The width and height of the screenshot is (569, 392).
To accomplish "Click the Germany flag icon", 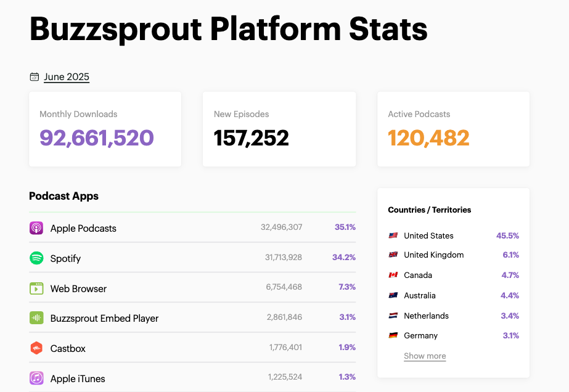I will pos(393,335).
